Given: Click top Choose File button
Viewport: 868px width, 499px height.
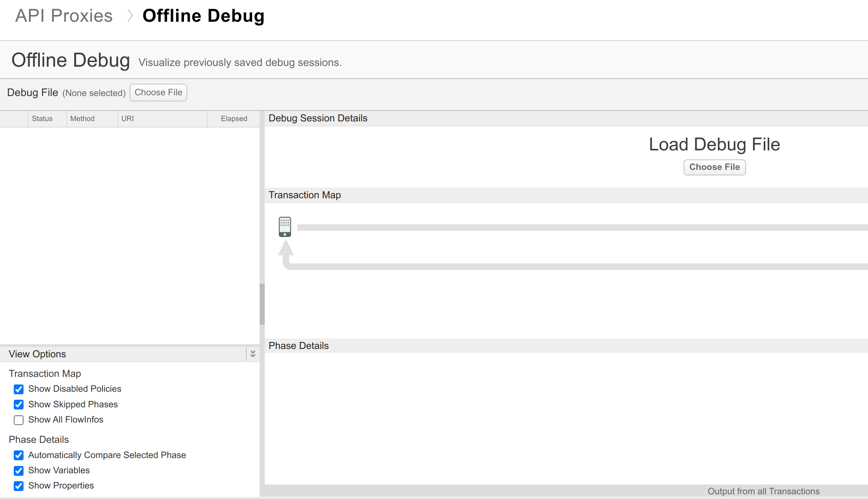Looking at the screenshot, I should click(158, 92).
